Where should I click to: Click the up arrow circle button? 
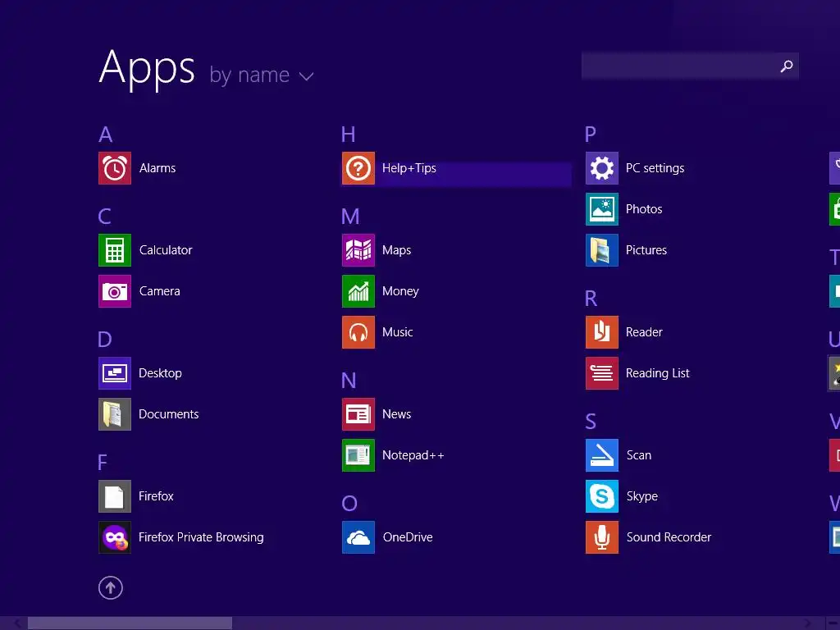pos(111,587)
